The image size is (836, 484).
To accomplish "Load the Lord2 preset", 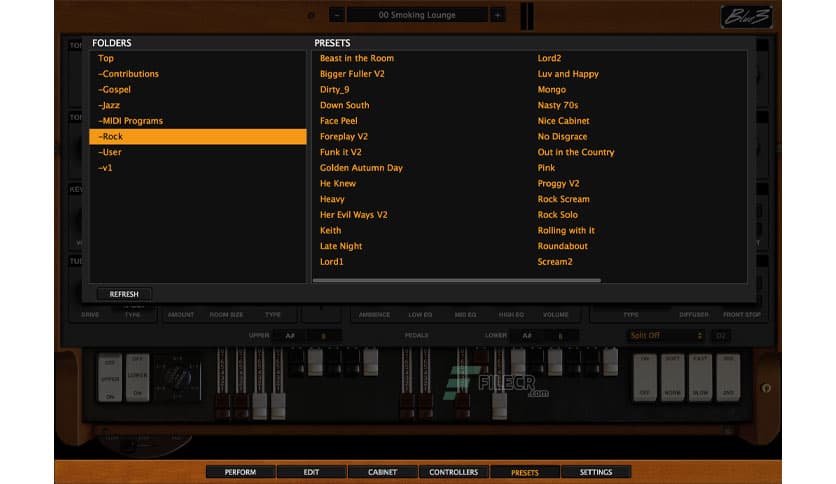I will [x=549, y=58].
